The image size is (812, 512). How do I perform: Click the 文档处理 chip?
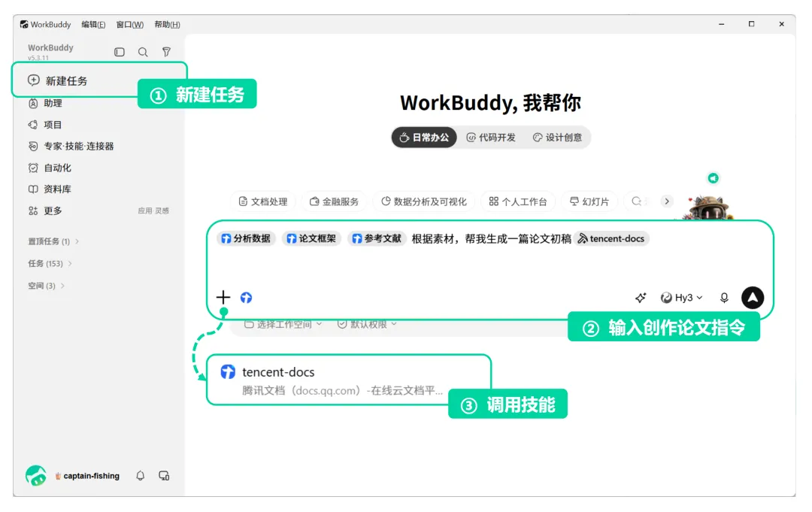(x=263, y=201)
